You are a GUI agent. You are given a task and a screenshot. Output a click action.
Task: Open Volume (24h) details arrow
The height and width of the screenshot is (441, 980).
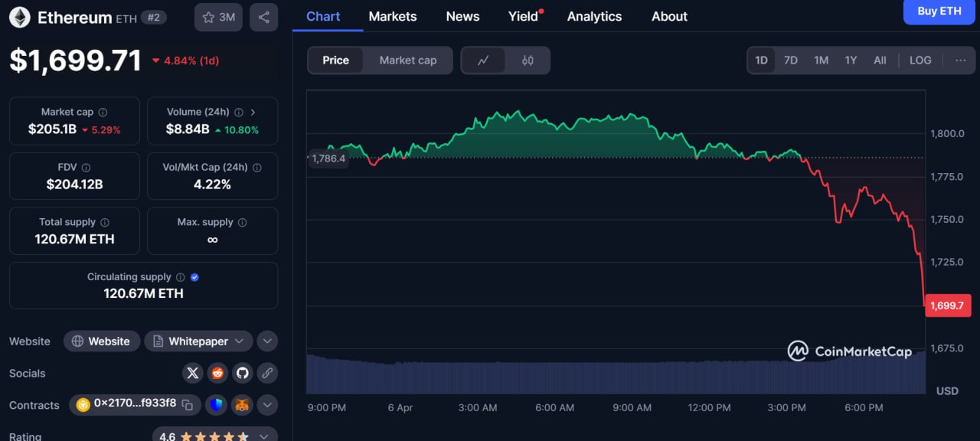tap(253, 113)
